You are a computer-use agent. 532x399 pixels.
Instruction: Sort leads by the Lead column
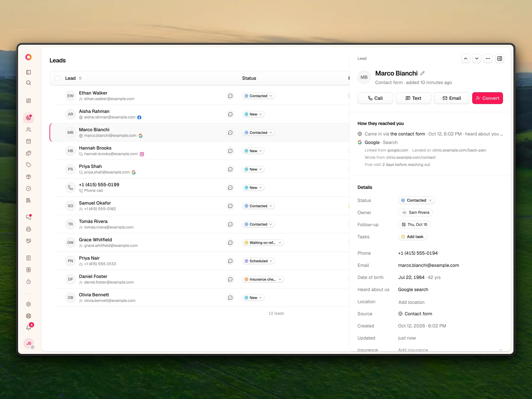tap(80, 78)
